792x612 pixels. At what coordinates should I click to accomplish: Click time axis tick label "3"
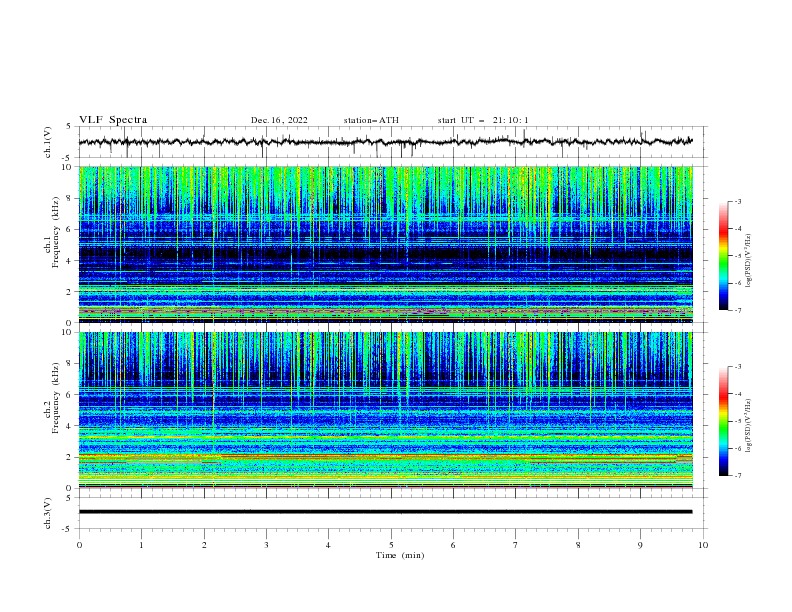[266, 545]
